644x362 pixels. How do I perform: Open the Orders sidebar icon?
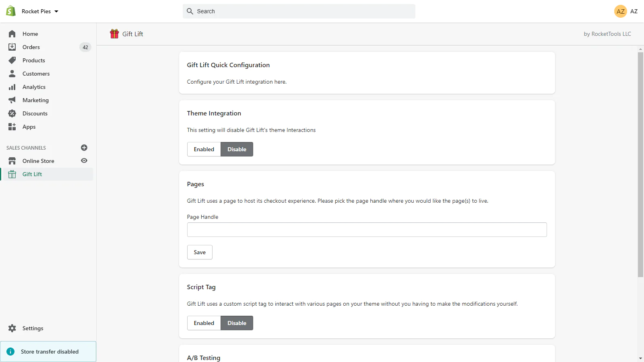point(12,47)
